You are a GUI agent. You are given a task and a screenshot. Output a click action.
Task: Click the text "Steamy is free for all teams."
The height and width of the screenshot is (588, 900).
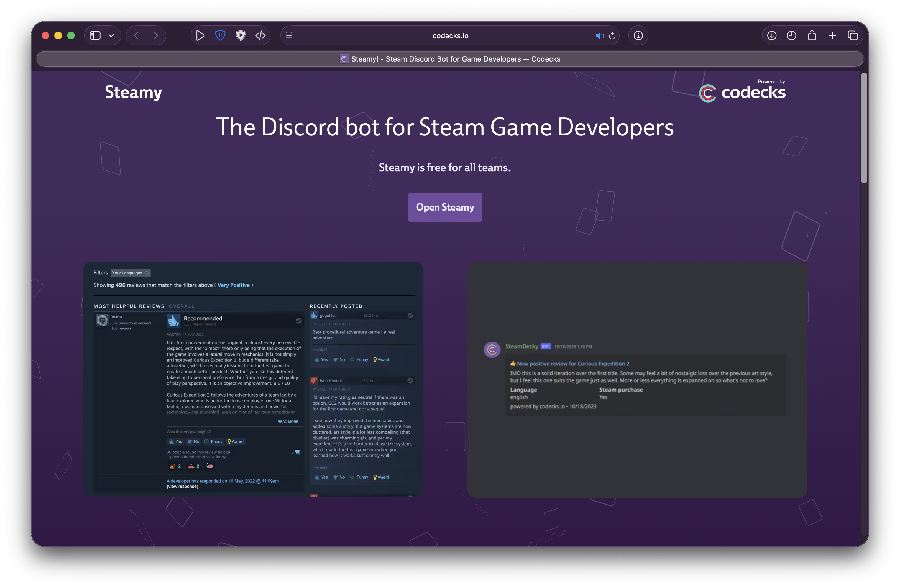[445, 168]
